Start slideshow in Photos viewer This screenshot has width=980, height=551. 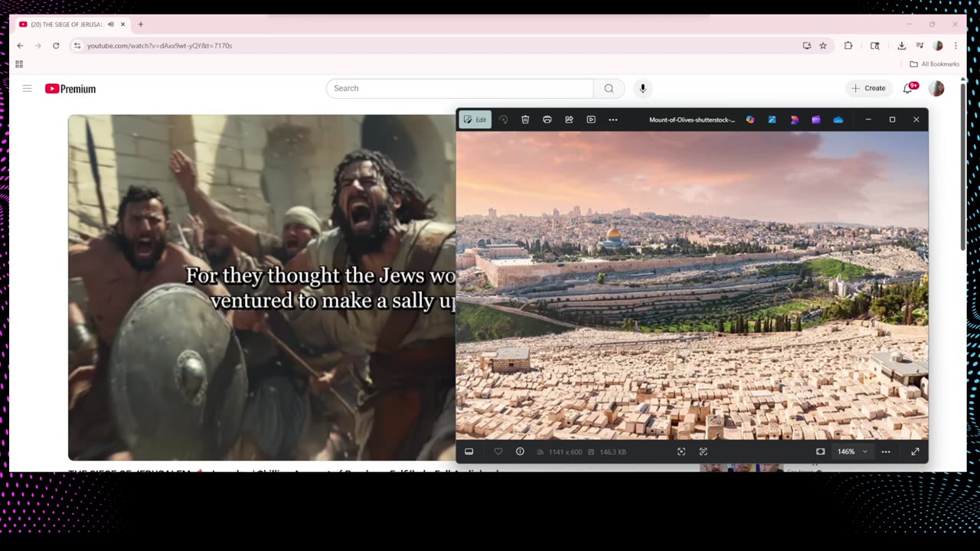click(x=591, y=119)
